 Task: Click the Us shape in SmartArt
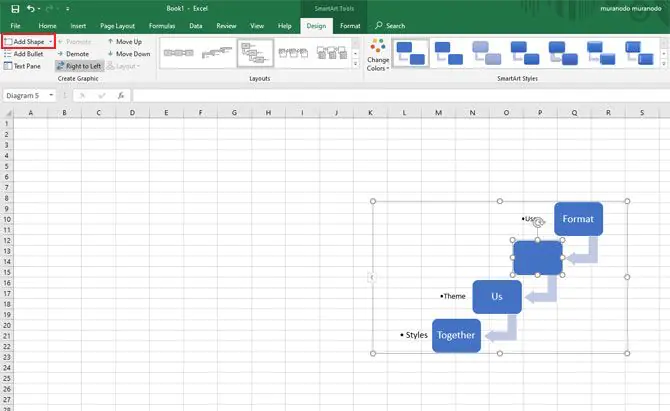coord(497,297)
